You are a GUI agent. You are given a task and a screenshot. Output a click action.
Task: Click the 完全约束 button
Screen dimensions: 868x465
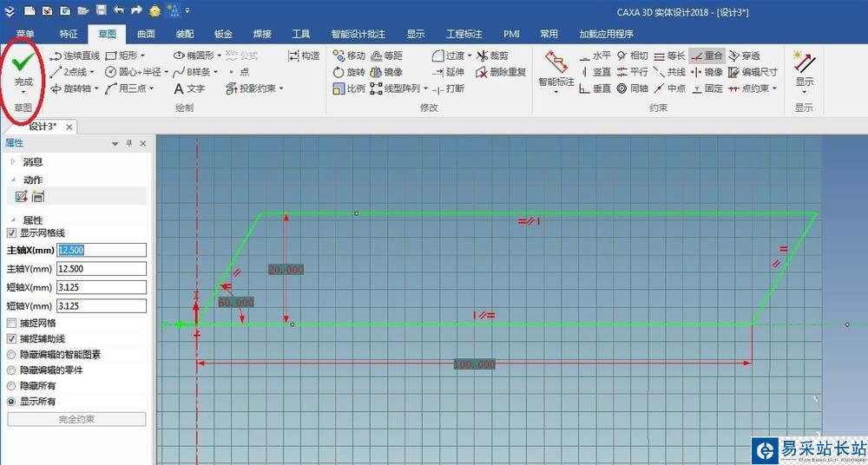76,419
